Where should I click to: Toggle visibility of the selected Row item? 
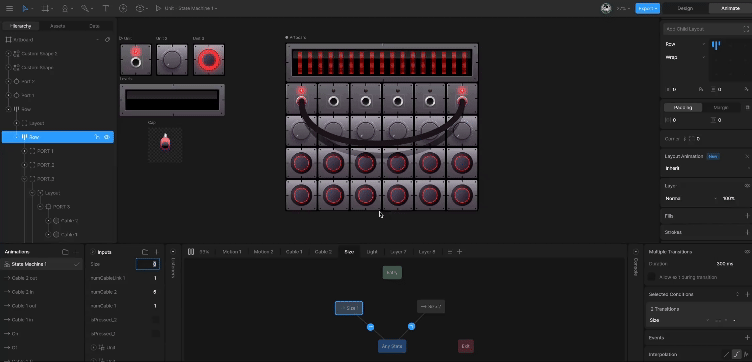pos(107,137)
